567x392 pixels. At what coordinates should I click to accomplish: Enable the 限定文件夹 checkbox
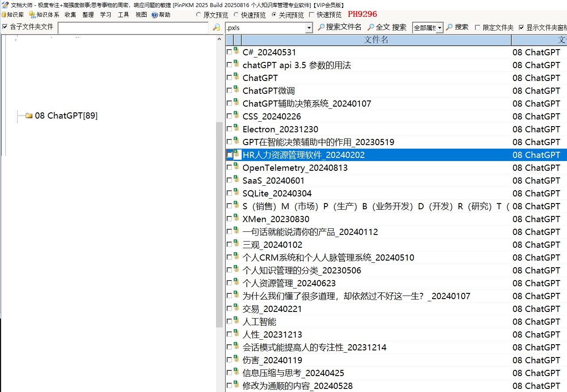point(478,27)
